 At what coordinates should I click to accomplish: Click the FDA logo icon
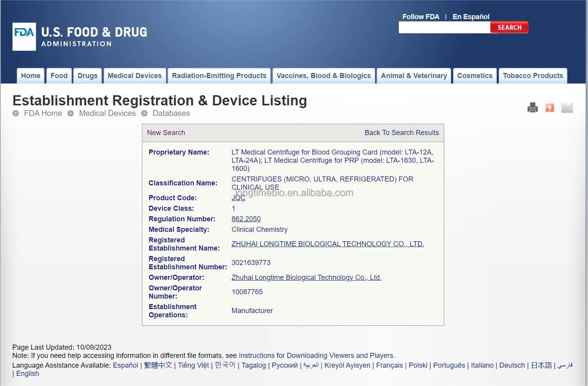[x=24, y=37]
